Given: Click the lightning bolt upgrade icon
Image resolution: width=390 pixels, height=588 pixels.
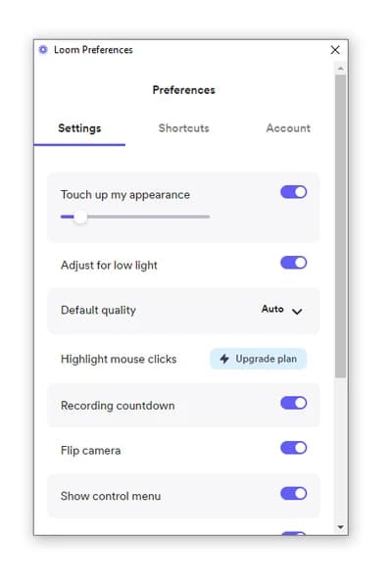Looking at the screenshot, I should click(x=224, y=359).
